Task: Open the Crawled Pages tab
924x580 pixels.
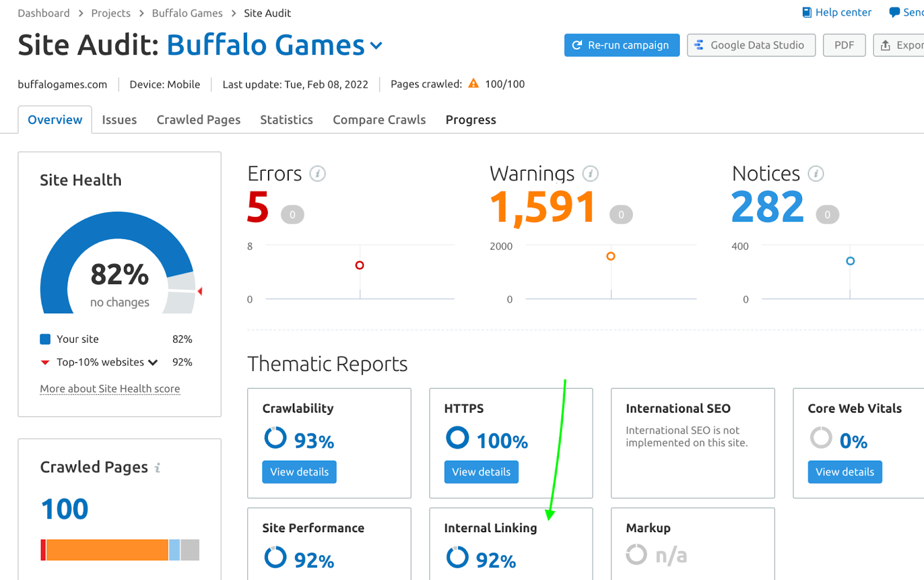Action: tap(199, 119)
